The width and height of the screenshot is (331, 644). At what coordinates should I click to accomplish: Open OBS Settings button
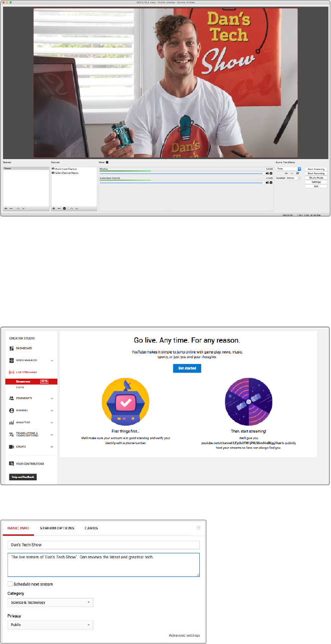(316, 182)
